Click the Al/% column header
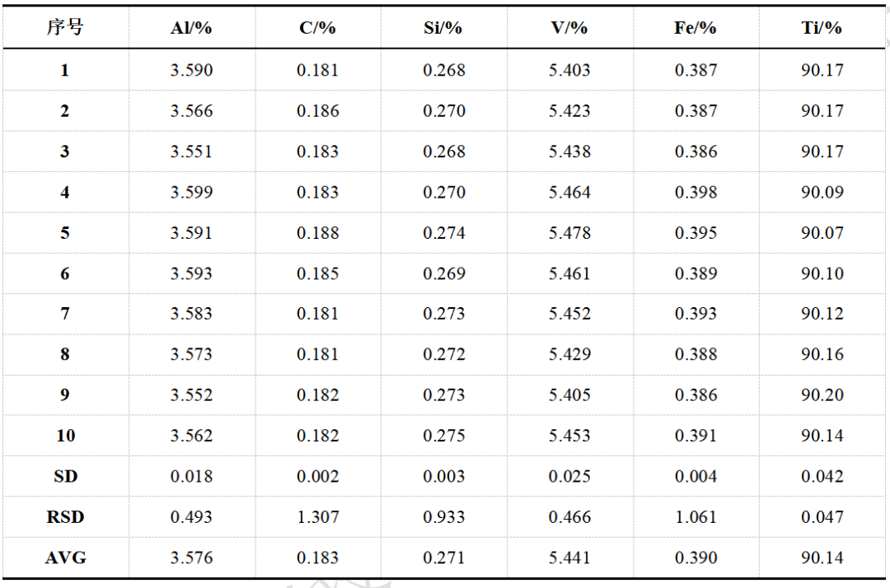Image resolution: width=890 pixels, height=588 pixels. coord(191,28)
